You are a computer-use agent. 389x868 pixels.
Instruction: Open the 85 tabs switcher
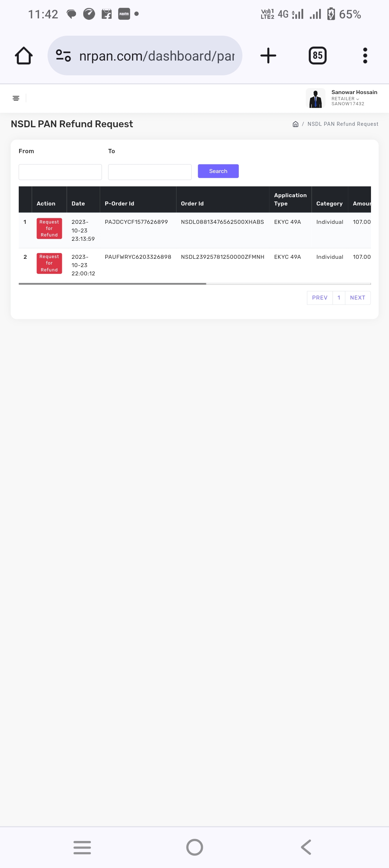[x=318, y=56]
